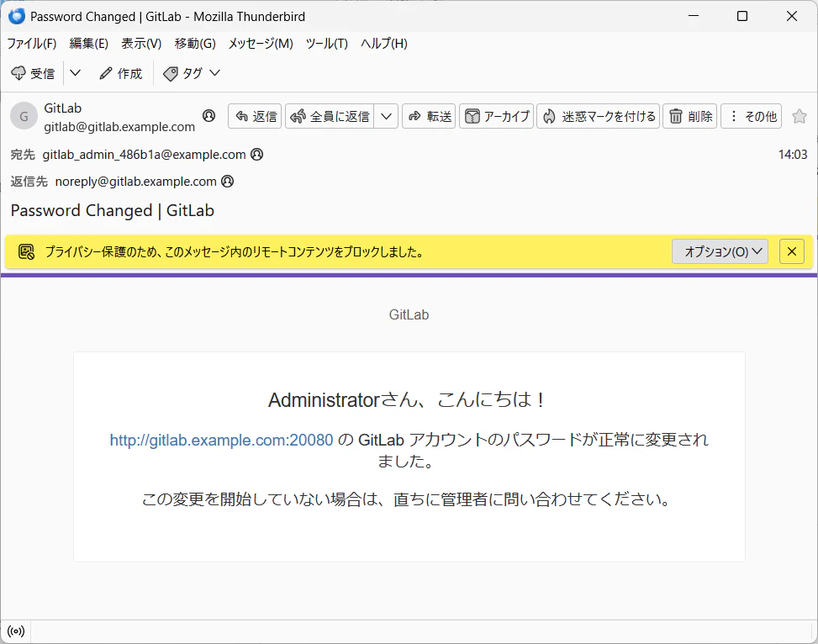
Task: Open the タグ tag dropdown
Action: click(x=192, y=74)
